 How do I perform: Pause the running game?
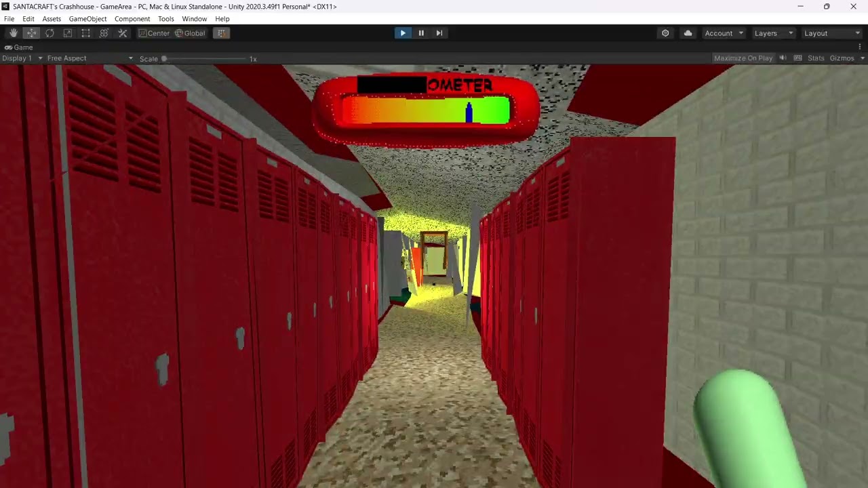421,33
